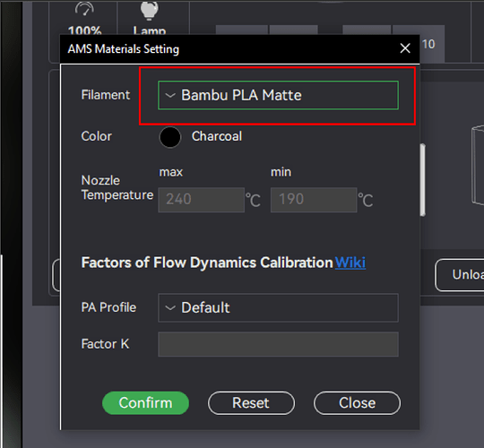The image size is (484, 448).
Task: Open the PA Profile Default dropdown
Action: click(x=278, y=307)
